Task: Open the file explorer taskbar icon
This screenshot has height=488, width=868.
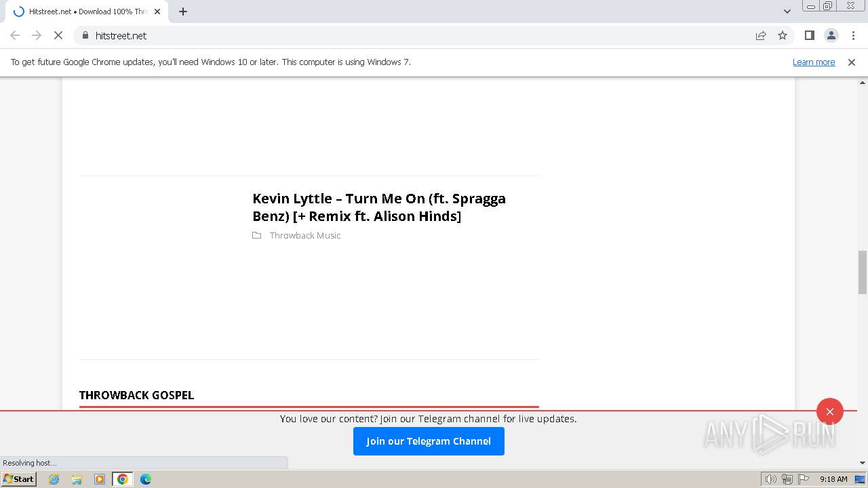Action: [x=77, y=479]
